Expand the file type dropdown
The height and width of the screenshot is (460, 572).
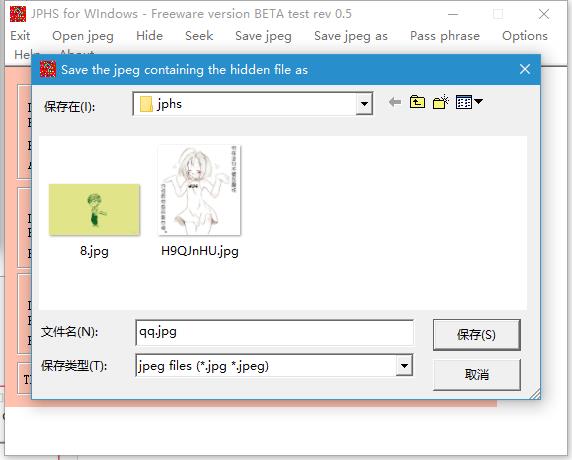(x=404, y=366)
